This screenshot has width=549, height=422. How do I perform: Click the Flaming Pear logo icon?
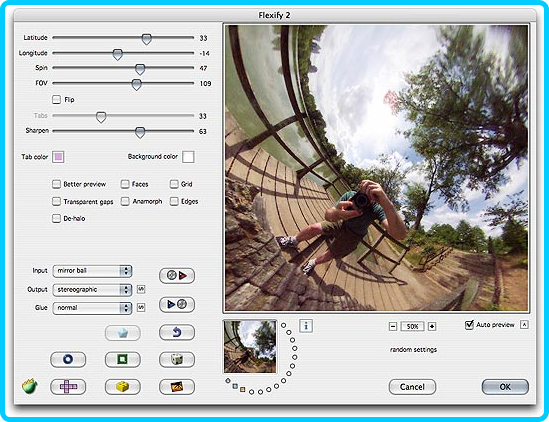point(29,386)
